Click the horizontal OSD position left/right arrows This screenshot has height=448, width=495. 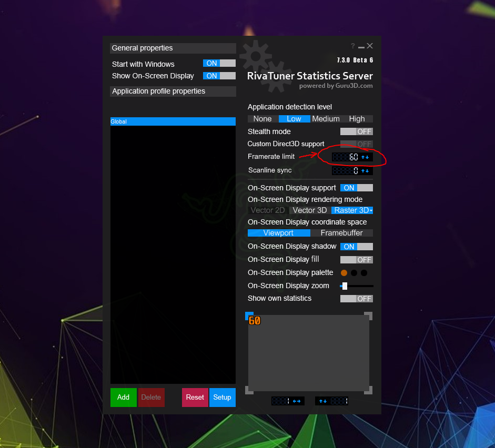click(297, 401)
